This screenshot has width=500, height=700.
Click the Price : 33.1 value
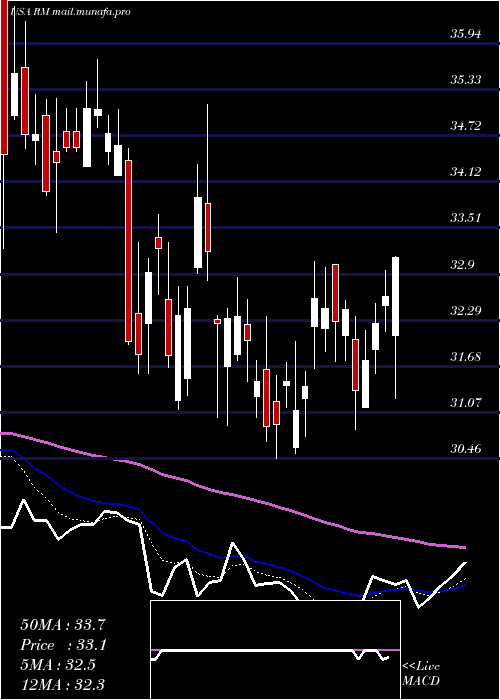point(64,645)
